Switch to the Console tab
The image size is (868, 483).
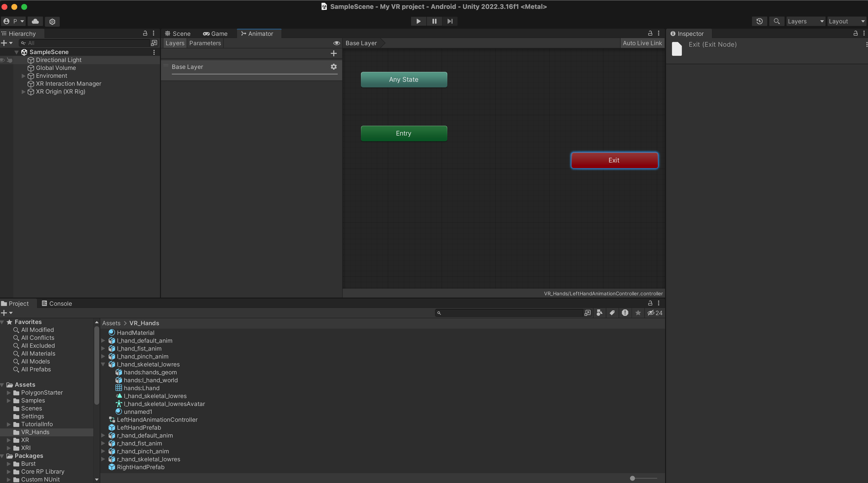[x=57, y=303]
